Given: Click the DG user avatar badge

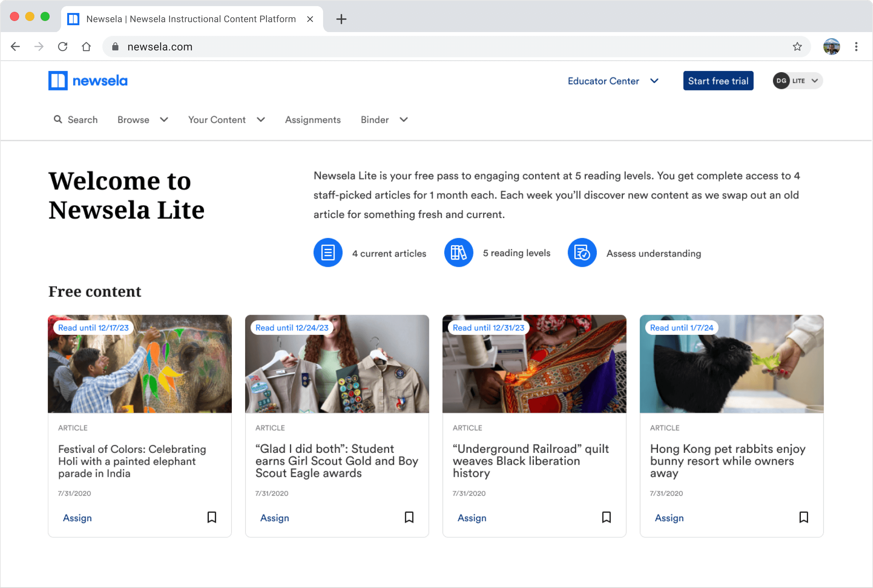Looking at the screenshot, I should [781, 81].
